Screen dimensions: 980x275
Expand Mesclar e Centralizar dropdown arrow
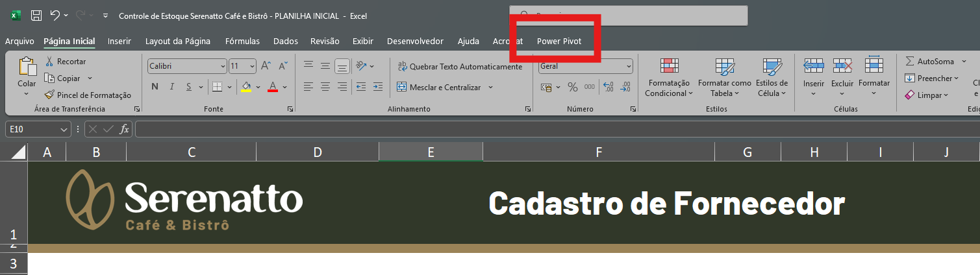click(490, 87)
